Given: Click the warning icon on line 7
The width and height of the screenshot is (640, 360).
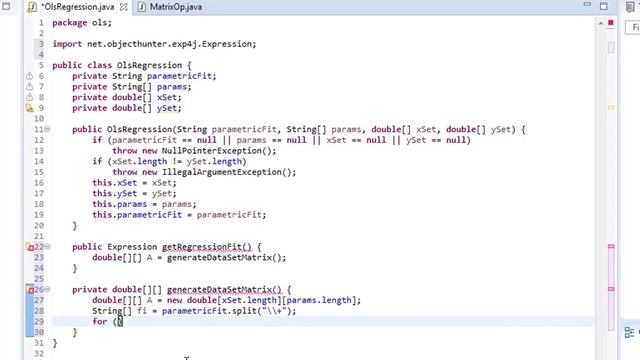Looking at the screenshot, I should click(29, 87).
